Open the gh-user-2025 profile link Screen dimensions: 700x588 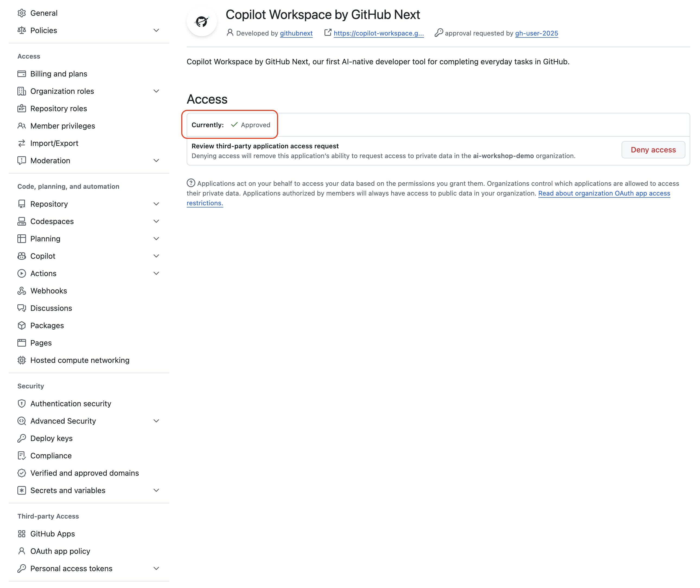(x=536, y=33)
